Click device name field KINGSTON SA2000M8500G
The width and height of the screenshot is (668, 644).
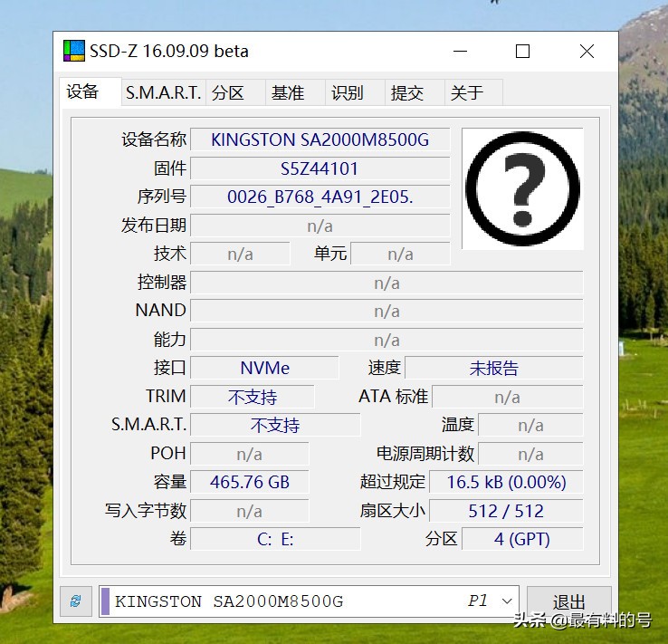[x=320, y=139]
